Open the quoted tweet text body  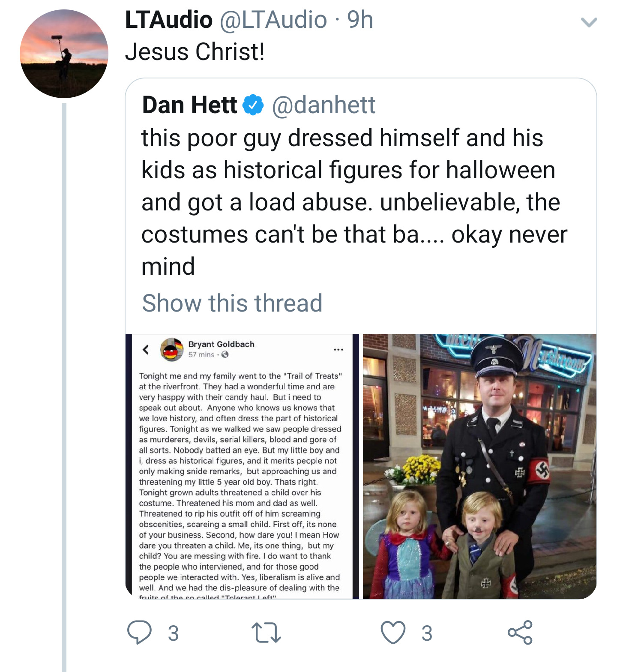pyautogui.click(x=354, y=202)
